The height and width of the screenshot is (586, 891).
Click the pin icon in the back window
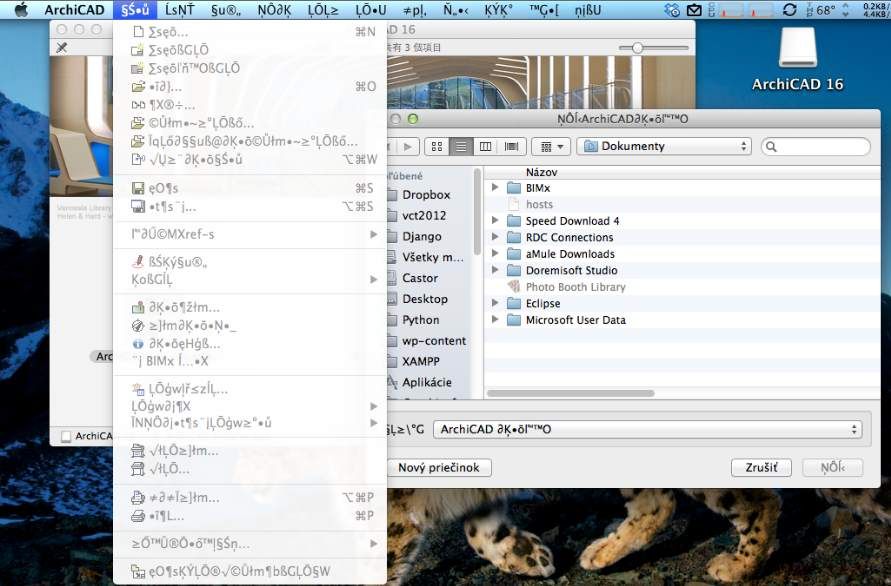pyautogui.click(x=62, y=48)
